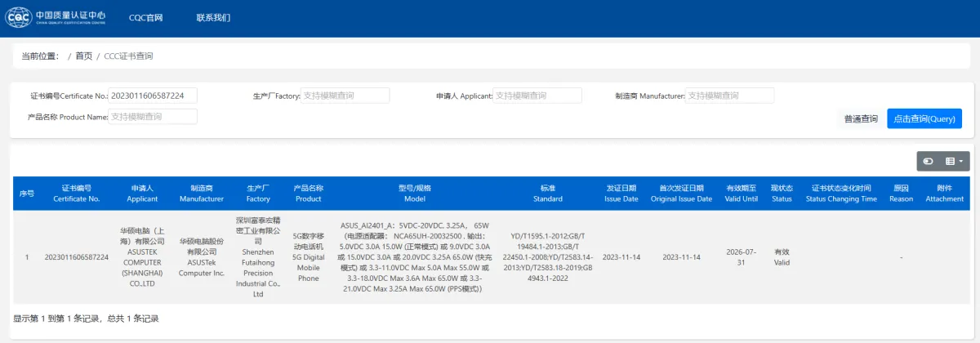Click the 当前位置 breadcrumb label
The image size is (980, 343).
[x=40, y=56]
